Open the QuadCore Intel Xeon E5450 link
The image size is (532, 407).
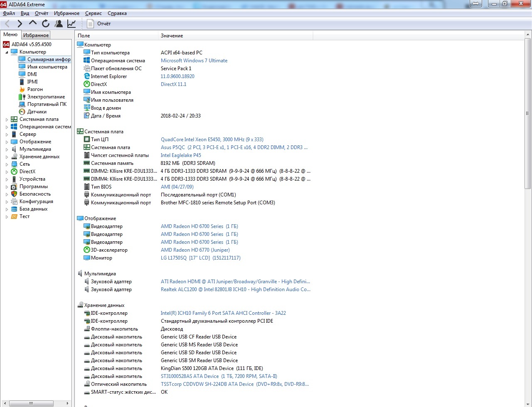212,140
